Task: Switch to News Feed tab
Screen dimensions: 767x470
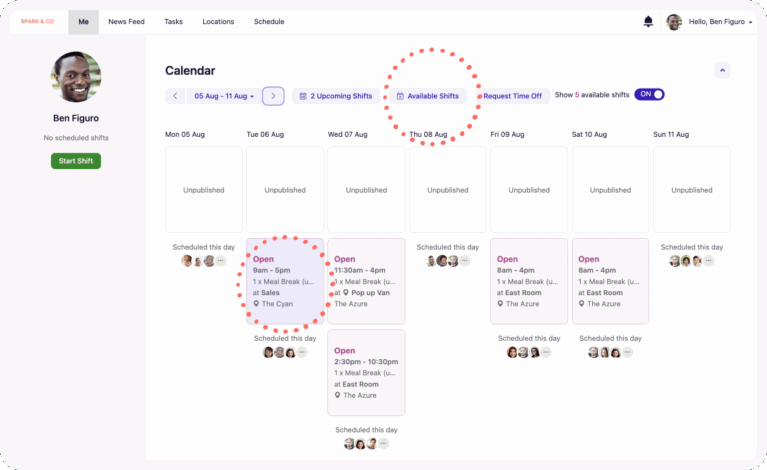Action: click(125, 21)
